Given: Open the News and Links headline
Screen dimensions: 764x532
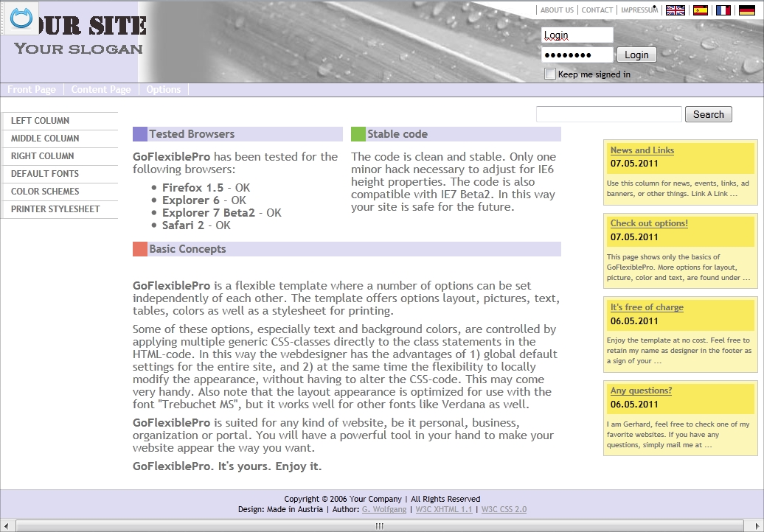Looking at the screenshot, I should (x=642, y=150).
